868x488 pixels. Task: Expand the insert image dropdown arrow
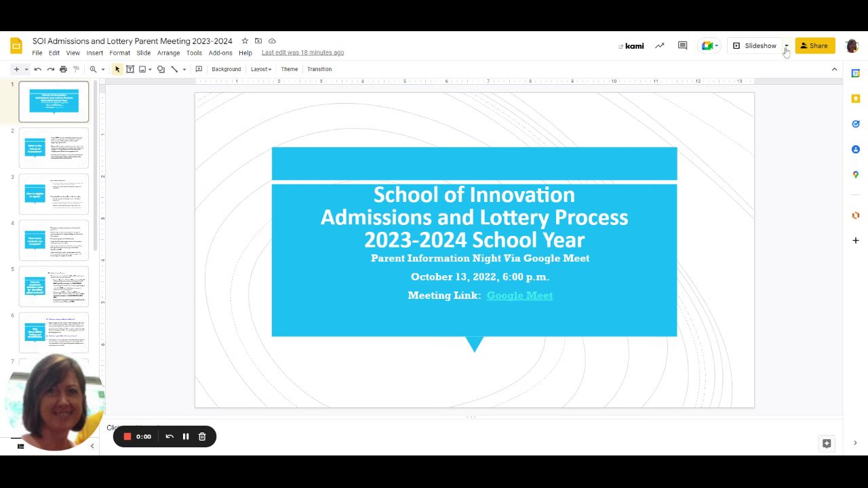click(x=150, y=69)
